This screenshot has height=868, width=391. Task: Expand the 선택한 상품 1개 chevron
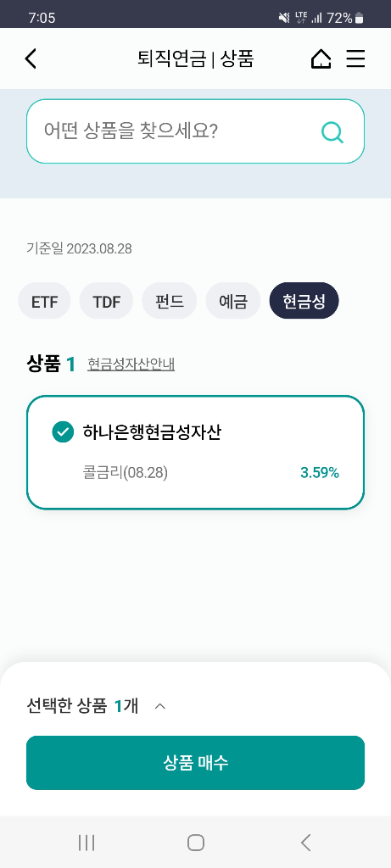(160, 706)
